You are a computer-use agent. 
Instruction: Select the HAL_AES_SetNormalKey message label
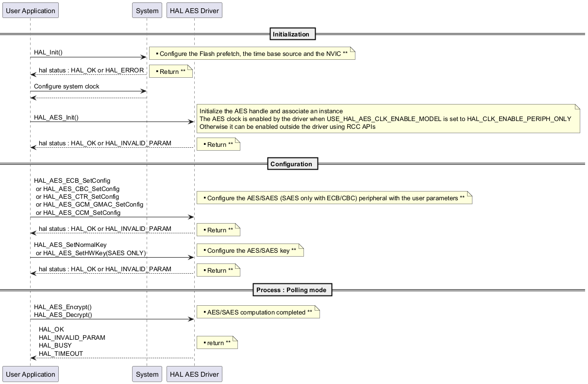(70, 245)
